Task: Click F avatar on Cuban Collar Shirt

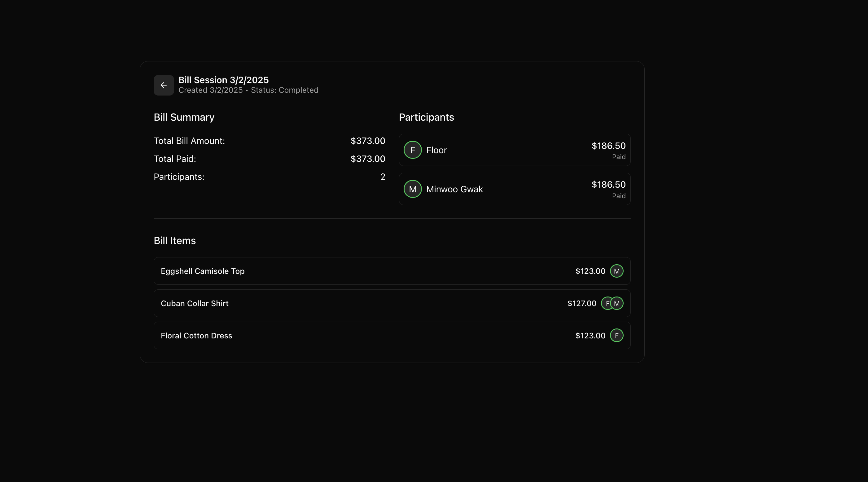Action: tap(606, 303)
